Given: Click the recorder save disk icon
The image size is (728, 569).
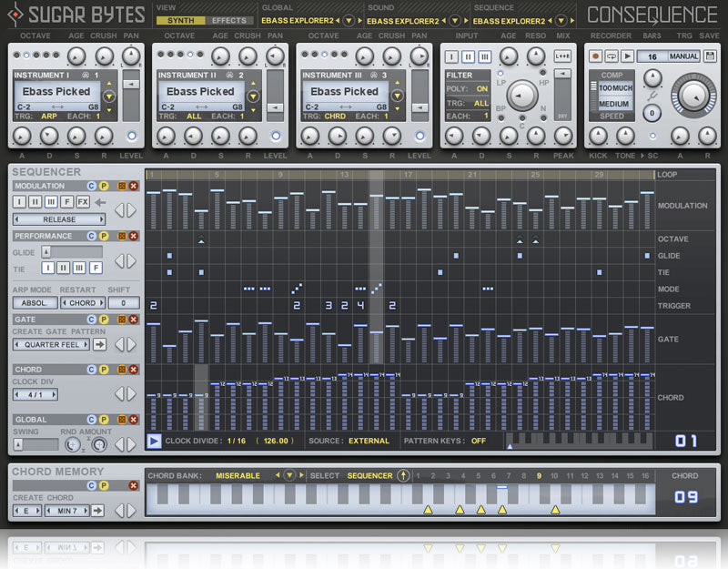Looking at the screenshot, I should [710, 56].
